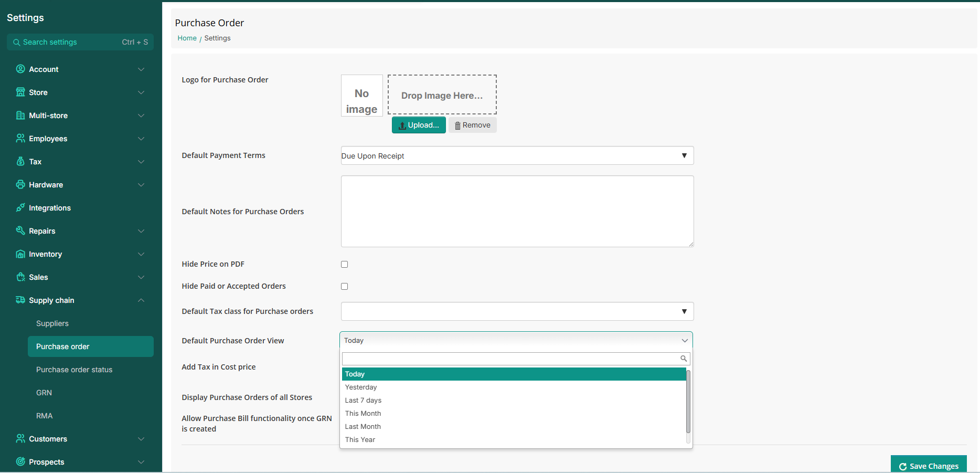
Task: Click the Sales shopping bag icon
Action: (x=20, y=277)
